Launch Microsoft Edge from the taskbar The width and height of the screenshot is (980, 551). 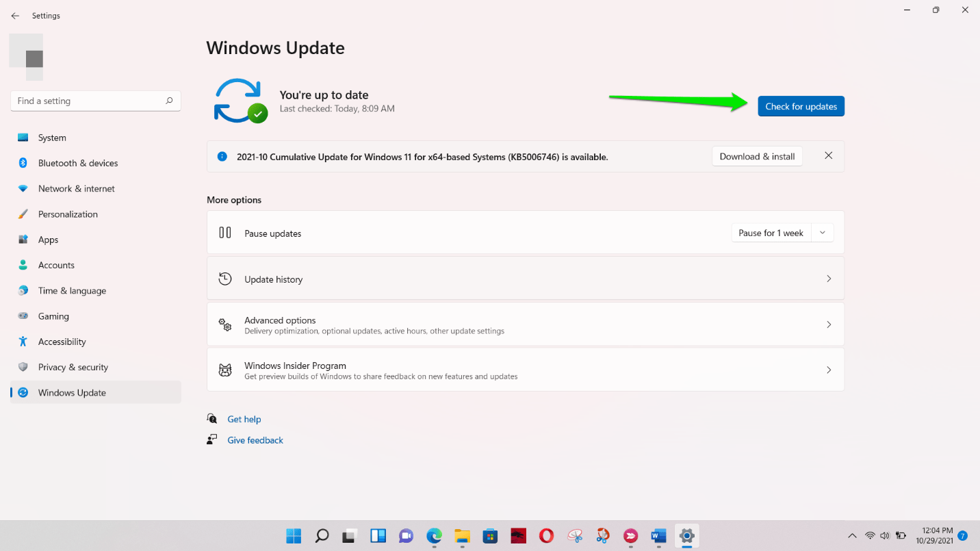click(x=434, y=536)
